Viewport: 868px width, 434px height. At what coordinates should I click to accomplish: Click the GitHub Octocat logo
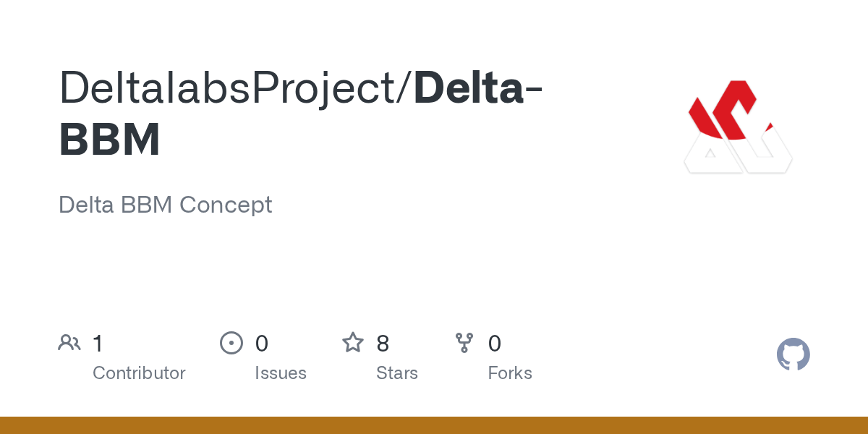point(793,354)
